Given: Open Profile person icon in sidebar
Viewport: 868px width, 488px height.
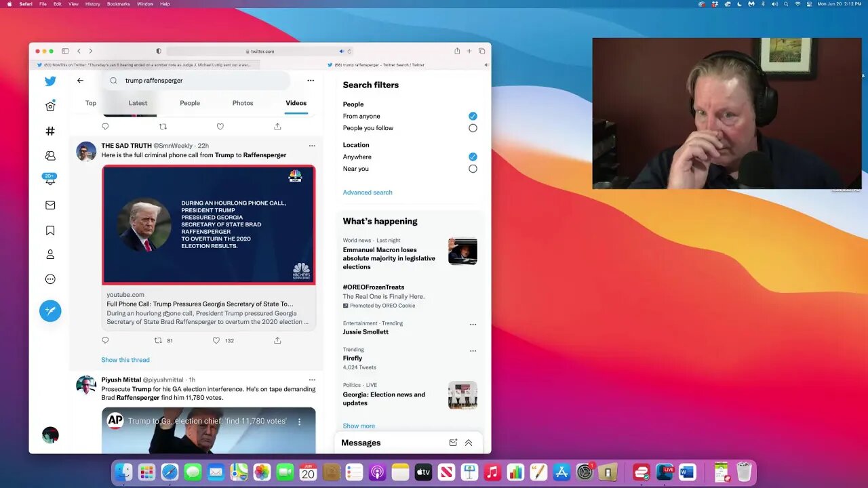Looking at the screenshot, I should [x=50, y=255].
